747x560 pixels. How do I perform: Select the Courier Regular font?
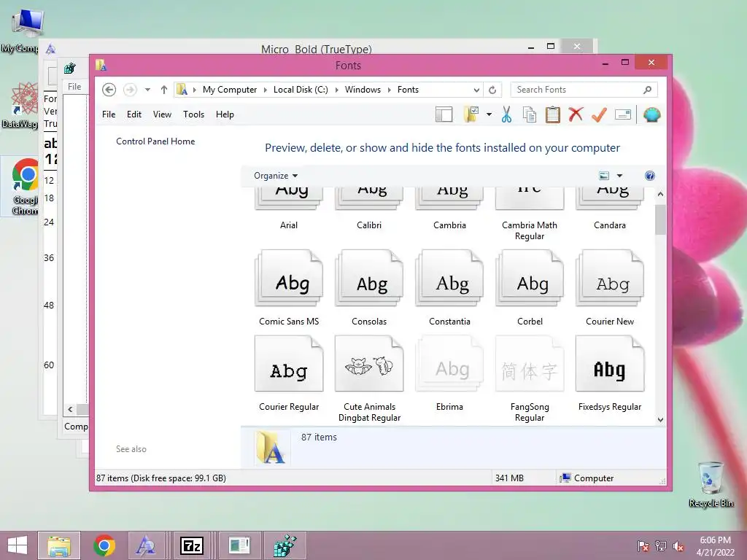coord(289,374)
